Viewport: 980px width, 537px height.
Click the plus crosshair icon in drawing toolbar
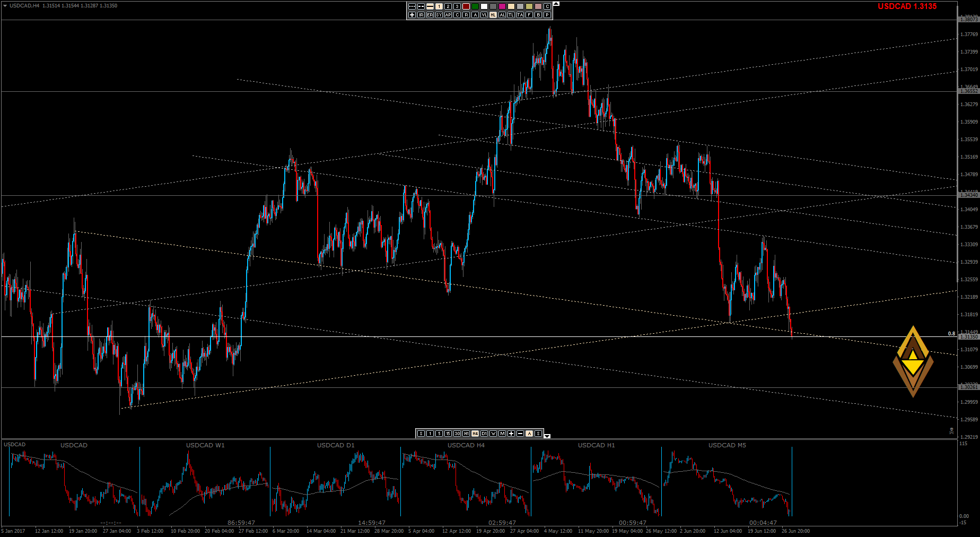click(x=412, y=15)
